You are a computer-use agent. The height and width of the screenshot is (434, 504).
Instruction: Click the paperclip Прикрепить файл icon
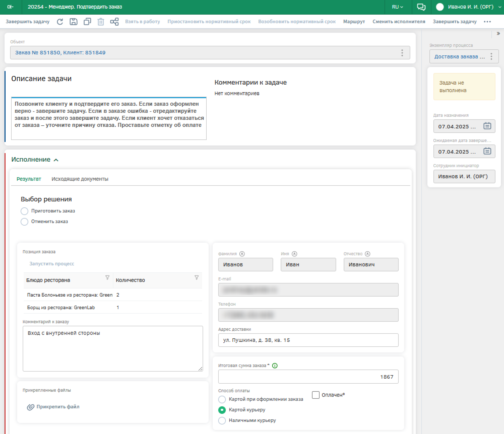point(30,407)
